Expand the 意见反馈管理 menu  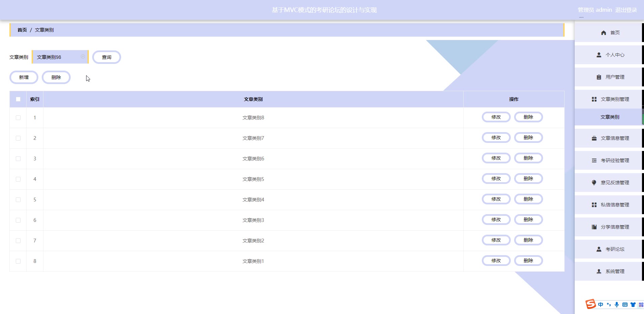tap(609, 183)
